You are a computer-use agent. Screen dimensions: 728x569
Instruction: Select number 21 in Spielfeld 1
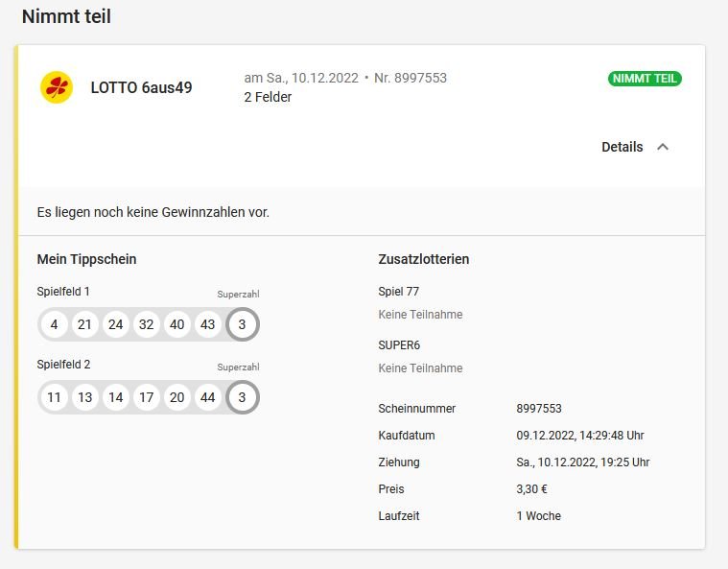click(84, 324)
